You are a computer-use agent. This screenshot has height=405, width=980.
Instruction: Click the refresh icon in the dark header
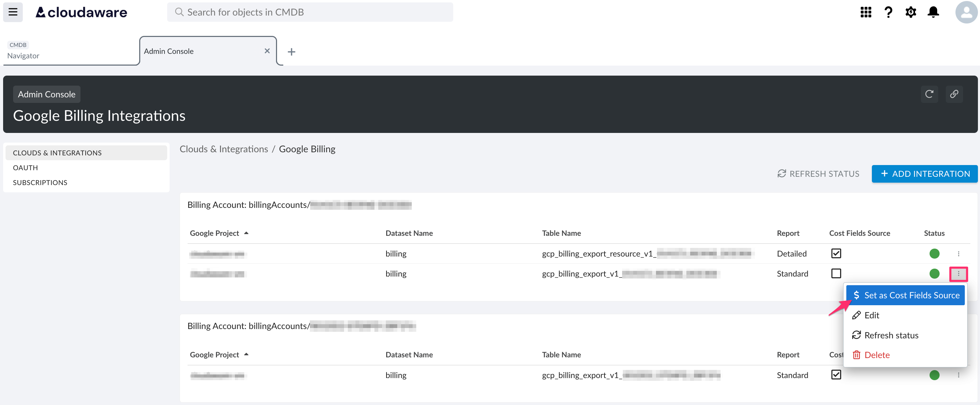coord(930,94)
